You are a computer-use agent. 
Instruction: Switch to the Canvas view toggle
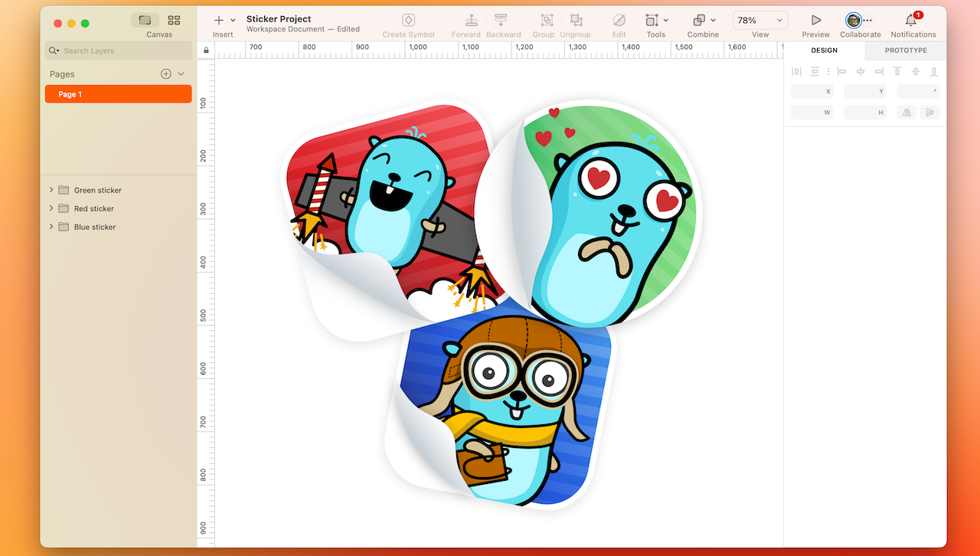click(145, 20)
